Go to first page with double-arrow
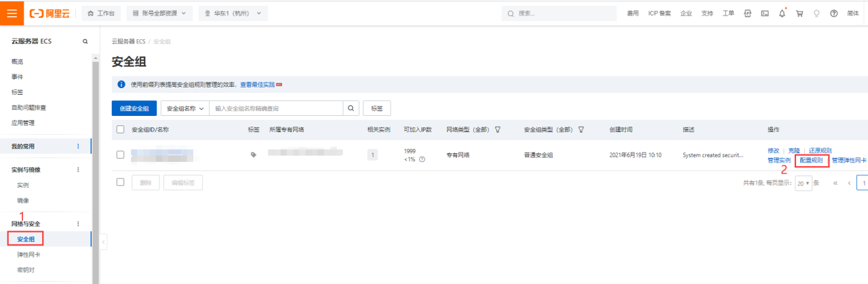Screen dimensions: 868x284 pos(835,183)
